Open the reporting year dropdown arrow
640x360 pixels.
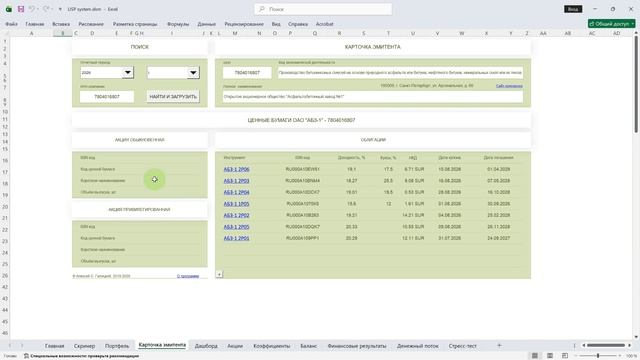(x=128, y=73)
